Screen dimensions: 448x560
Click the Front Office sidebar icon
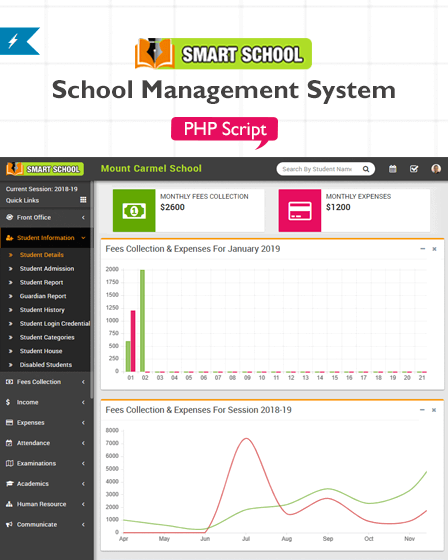pos(10,217)
